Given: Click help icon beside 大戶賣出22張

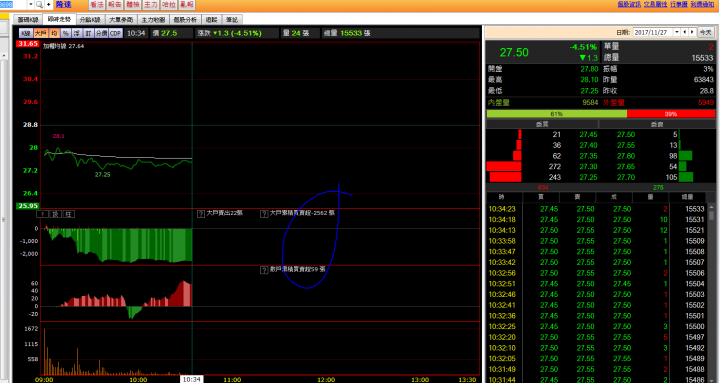Looking at the screenshot, I should [x=201, y=214].
